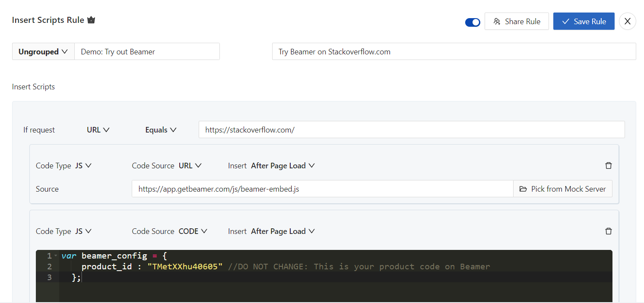This screenshot has width=644, height=303.
Task: Open the URL request type dropdown
Action: pos(98,129)
